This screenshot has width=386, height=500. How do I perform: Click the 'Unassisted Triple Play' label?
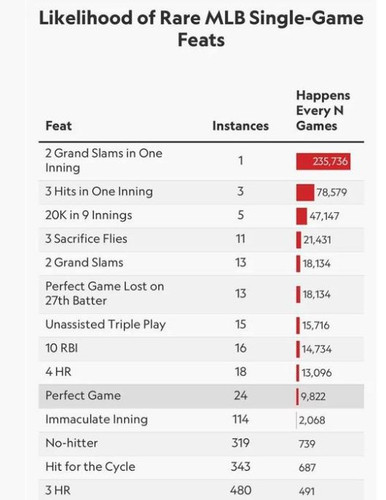click(x=105, y=325)
